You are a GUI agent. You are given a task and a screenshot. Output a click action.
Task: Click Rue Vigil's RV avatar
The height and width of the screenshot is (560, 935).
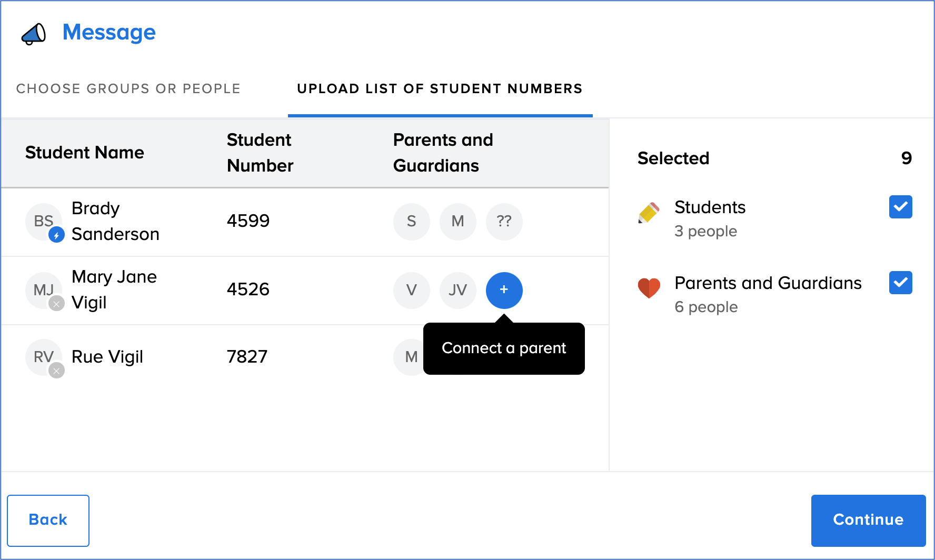[x=44, y=357]
